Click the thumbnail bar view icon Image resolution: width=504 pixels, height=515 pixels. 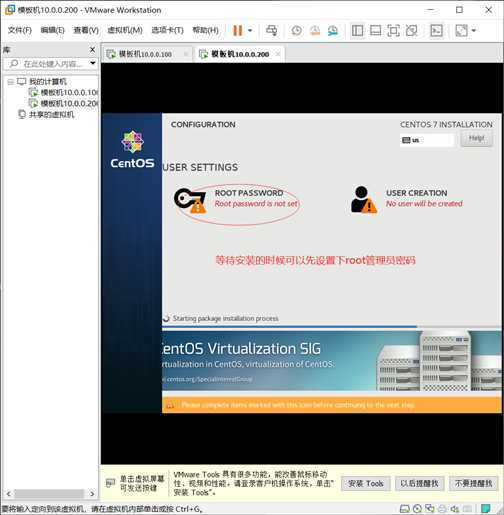point(375,30)
